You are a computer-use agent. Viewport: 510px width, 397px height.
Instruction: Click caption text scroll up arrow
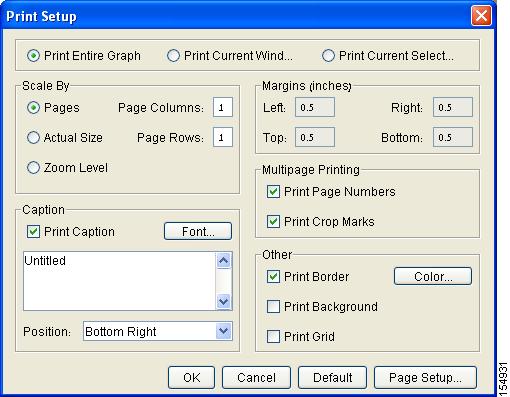[223, 260]
